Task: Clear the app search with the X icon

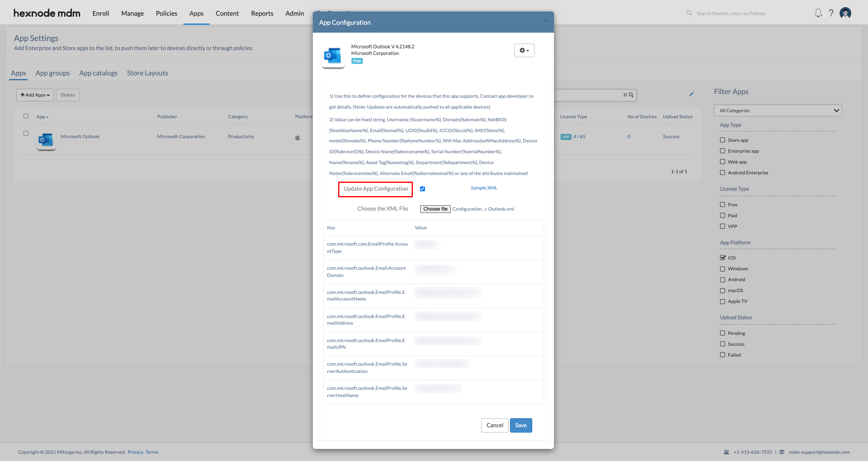Action: pyautogui.click(x=625, y=95)
